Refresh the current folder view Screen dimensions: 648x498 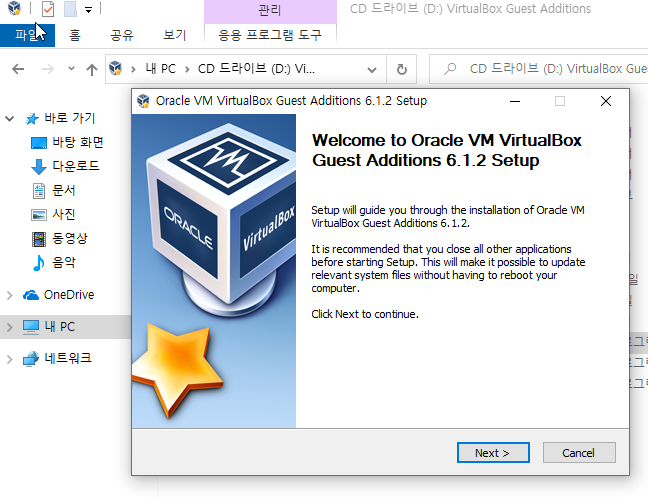(x=401, y=69)
